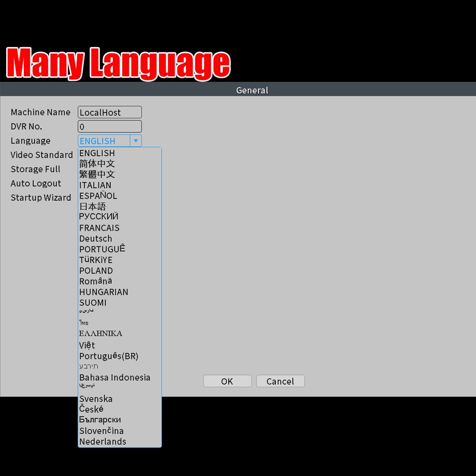
Task: Click the DVR No. input field
Action: [109, 126]
